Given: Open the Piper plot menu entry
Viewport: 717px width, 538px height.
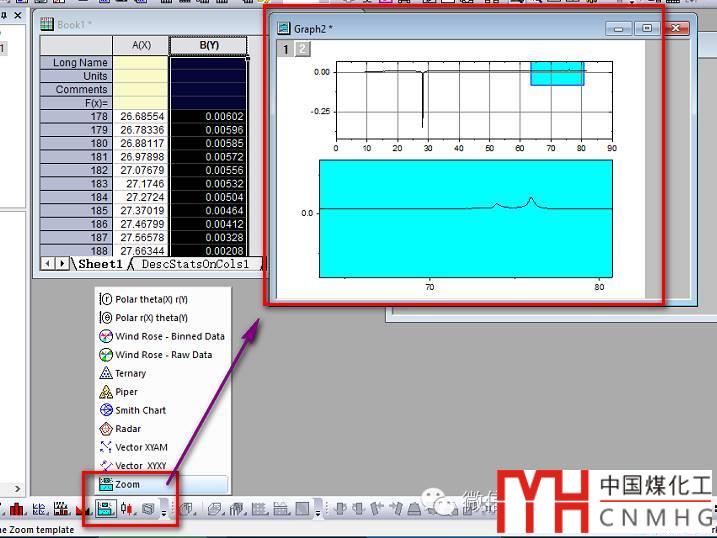Looking at the screenshot, I should pyautogui.click(x=126, y=392).
